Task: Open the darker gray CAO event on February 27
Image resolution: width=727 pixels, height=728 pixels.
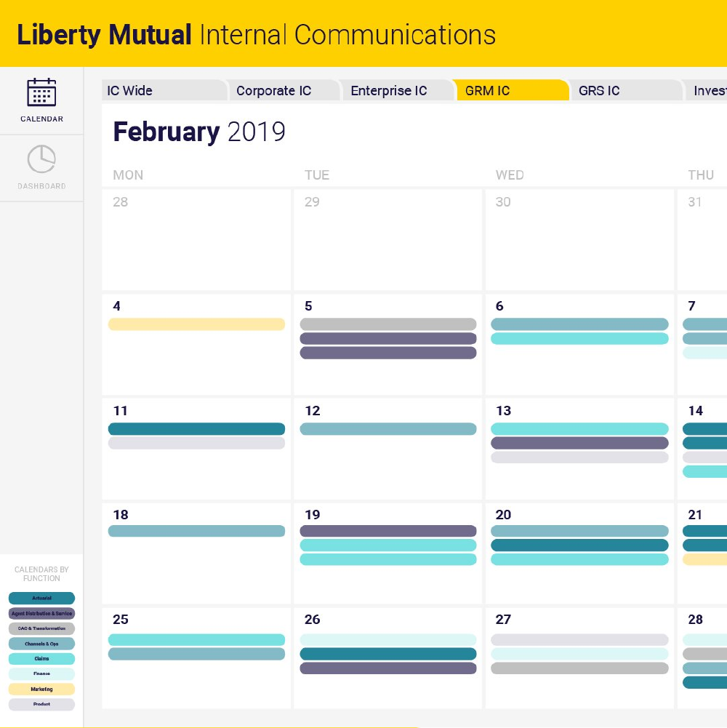Action: 579,668
